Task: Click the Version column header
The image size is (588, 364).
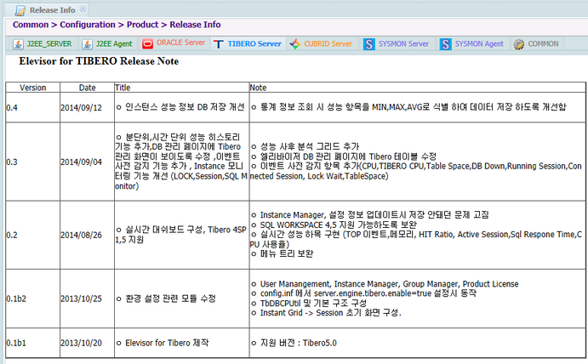Action: click(x=33, y=88)
